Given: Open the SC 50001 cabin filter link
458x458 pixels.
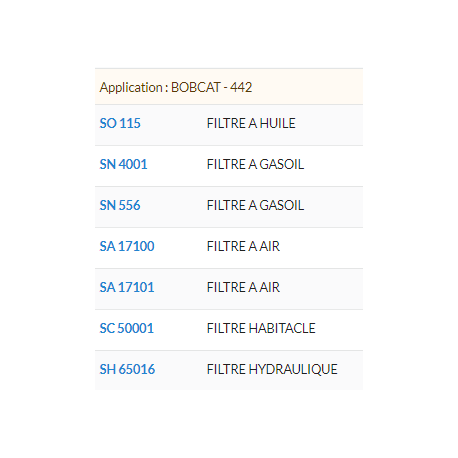Looking at the screenshot, I should pos(127,328).
